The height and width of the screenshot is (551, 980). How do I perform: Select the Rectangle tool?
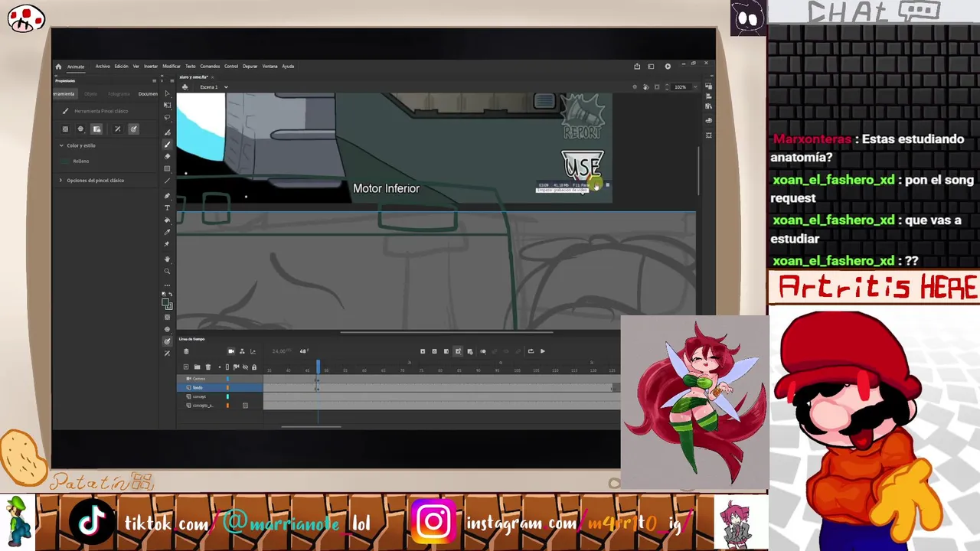point(167,169)
